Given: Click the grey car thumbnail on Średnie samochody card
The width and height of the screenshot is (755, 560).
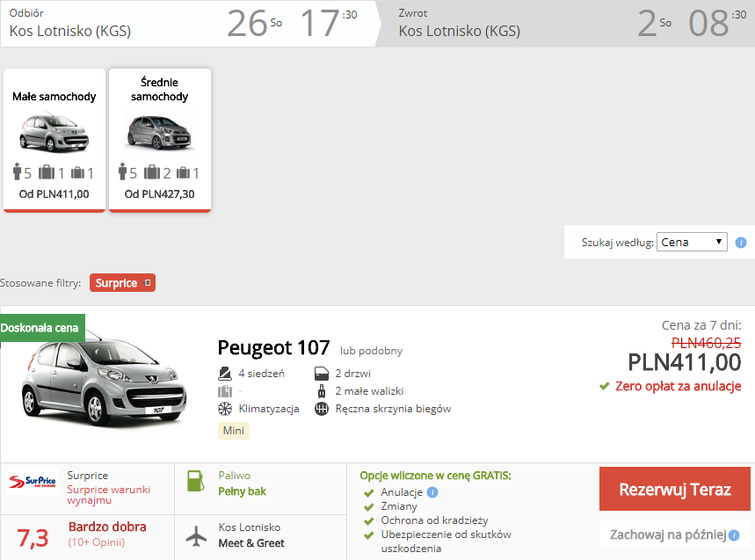Looking at the screenshot, I should point(159,132).
